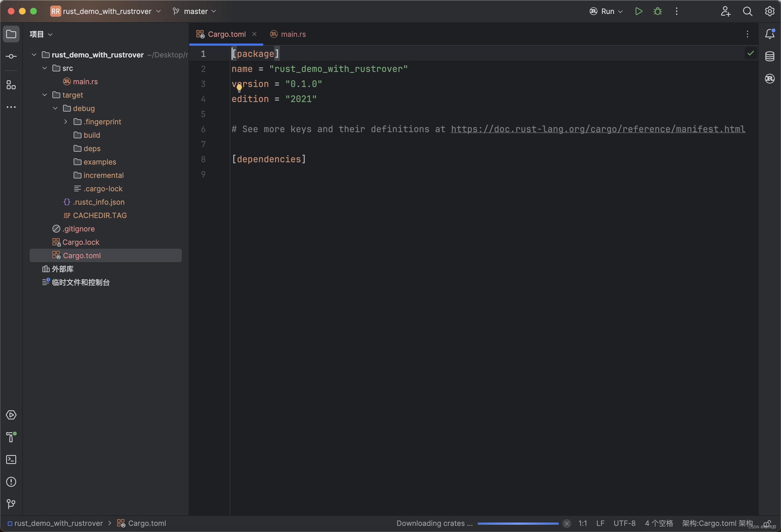Open the master branch dropdown

click(x=195, y=11)
